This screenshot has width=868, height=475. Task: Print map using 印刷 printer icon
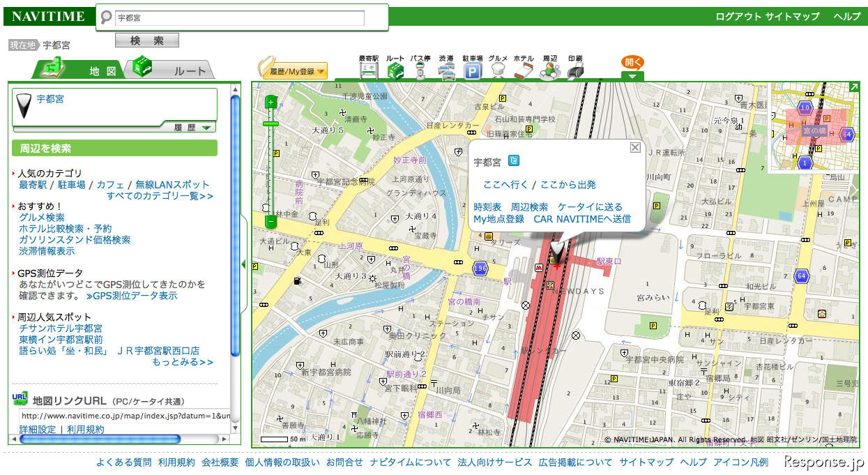click(x=575, y=69)
